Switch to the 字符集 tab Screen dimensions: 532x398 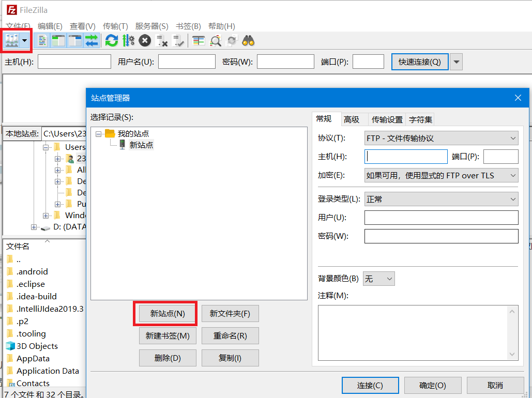pos(420,119)
